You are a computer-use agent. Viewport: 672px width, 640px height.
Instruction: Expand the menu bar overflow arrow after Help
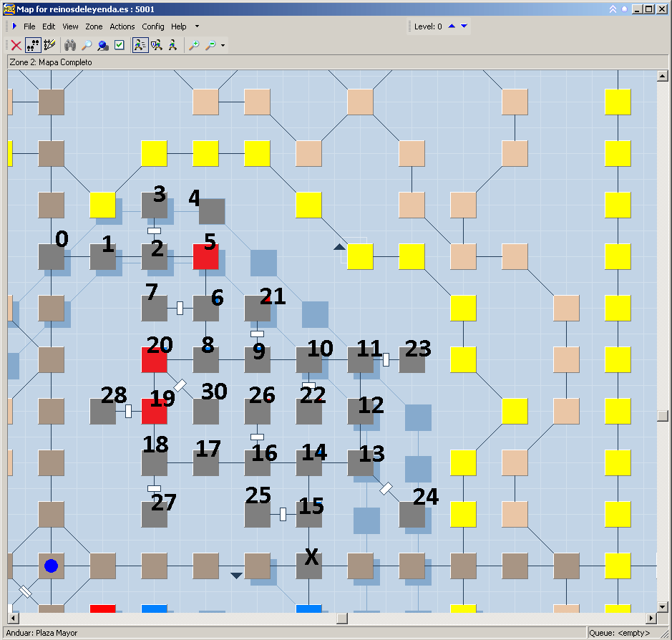click(x=197, y=26)
